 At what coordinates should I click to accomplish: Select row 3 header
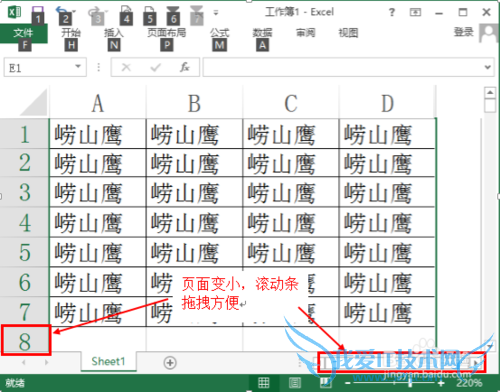tap(24, 192)
